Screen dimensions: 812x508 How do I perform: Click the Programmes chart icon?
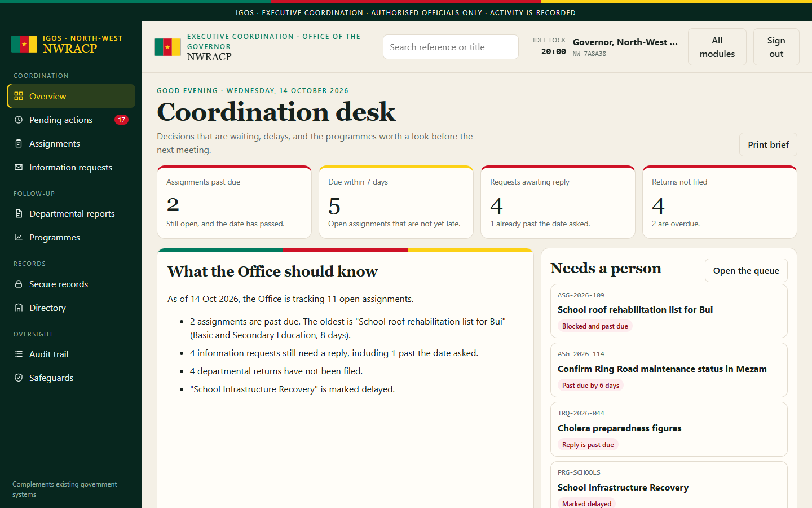[x=19, y=237]
